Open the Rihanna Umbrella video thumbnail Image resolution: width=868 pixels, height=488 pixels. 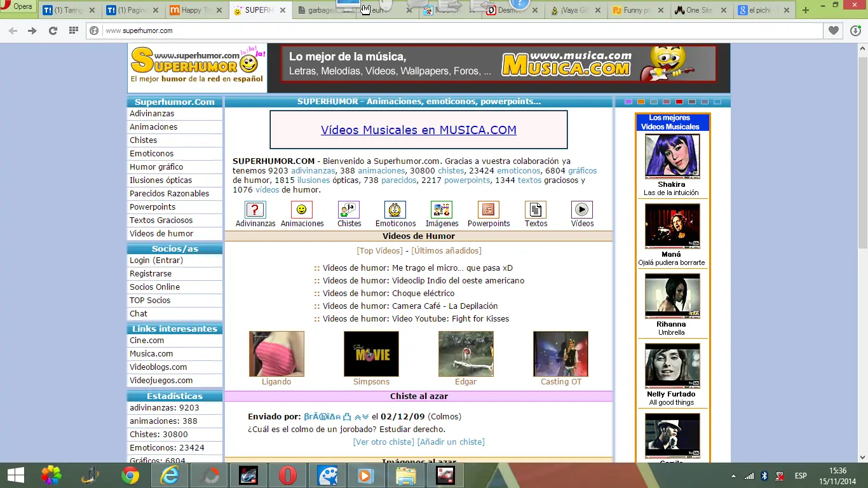pos(672,296)
